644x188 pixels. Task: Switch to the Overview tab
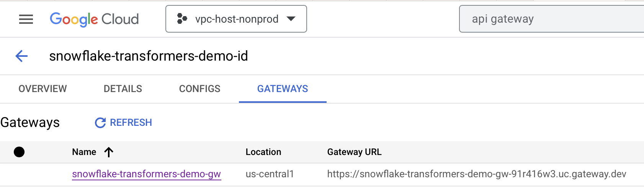click(42, 89)
